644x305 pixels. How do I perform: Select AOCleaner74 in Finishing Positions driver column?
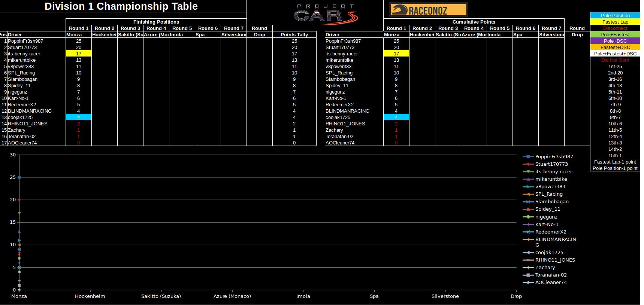tap(22, 143)
